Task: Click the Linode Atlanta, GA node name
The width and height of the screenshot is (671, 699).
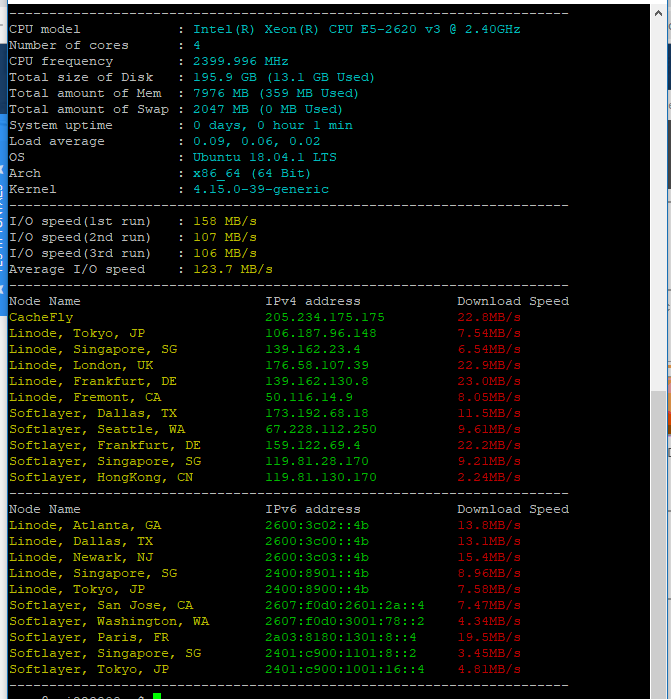Action: coord(85,525)
